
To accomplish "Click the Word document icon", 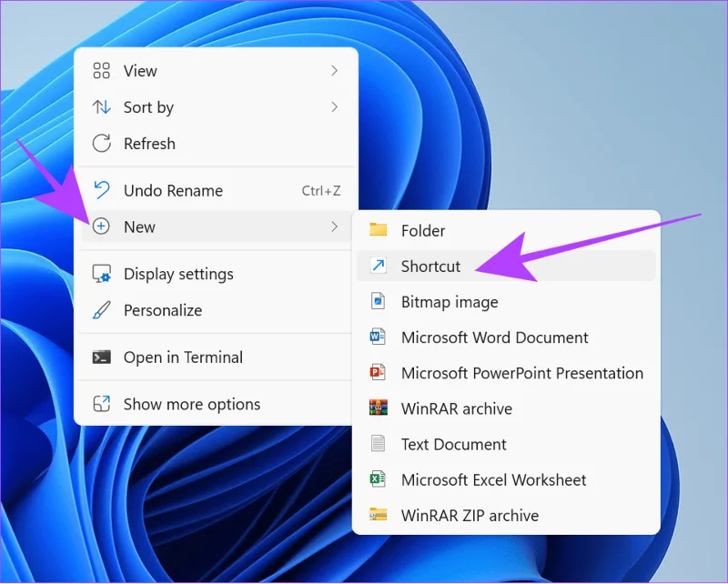I will coord(378,337).
